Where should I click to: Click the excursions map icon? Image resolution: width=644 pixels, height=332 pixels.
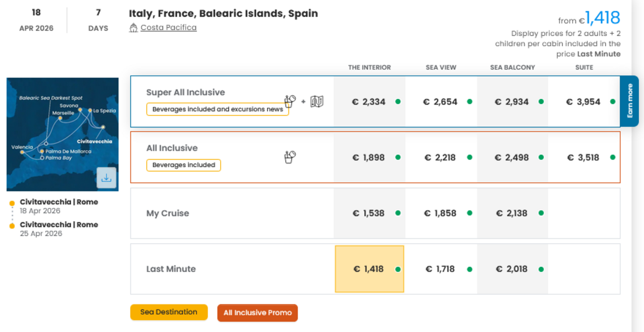coord(317,101)
